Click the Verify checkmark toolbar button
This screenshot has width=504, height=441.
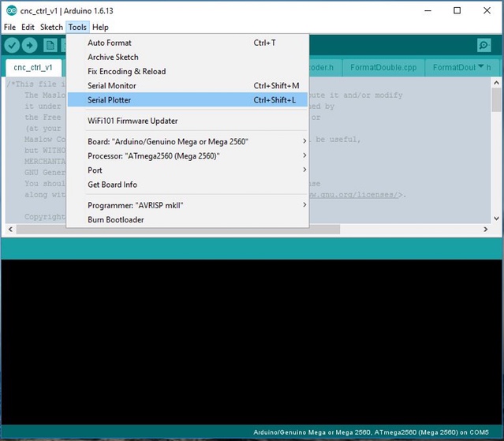coord(12,45)
